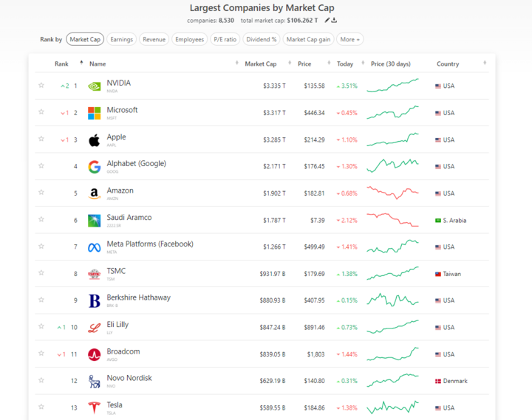
Task: Click the Tesla logo icon
Action: pyautogui.click(x=95, y=407)
